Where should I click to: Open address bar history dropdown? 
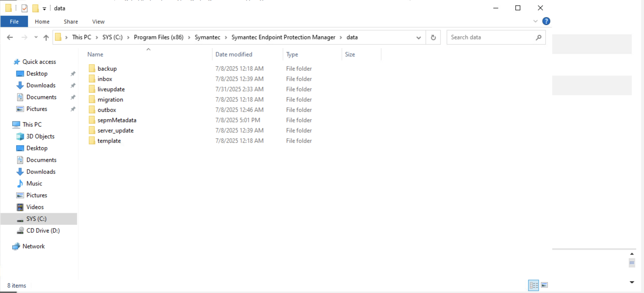(418, 38)
